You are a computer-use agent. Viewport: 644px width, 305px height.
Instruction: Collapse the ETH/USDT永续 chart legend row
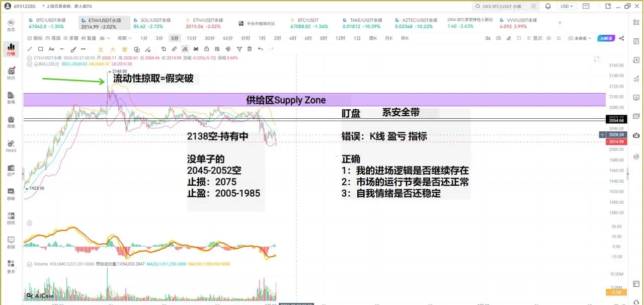(x=30, y=58)
